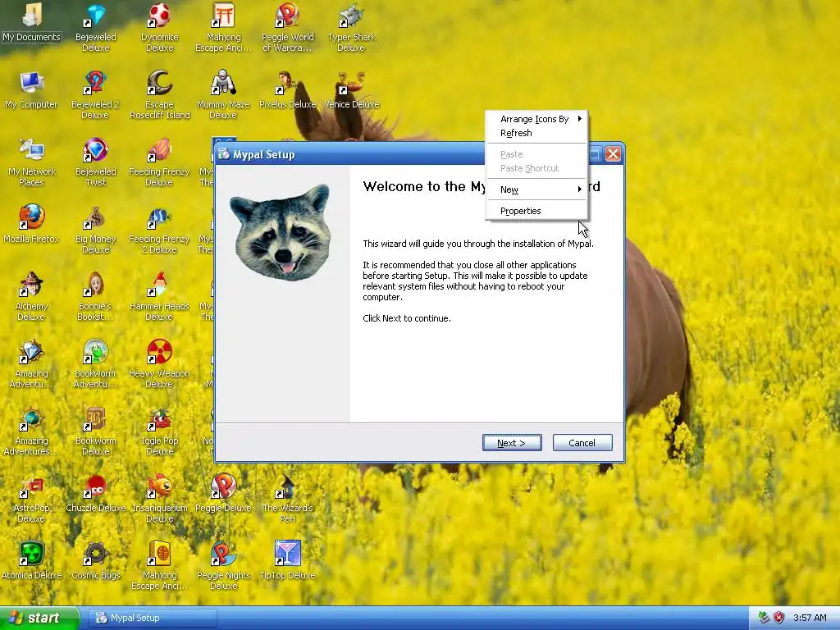Select the Bejeweled Deluxe shortcut

[x=95, y=28]
